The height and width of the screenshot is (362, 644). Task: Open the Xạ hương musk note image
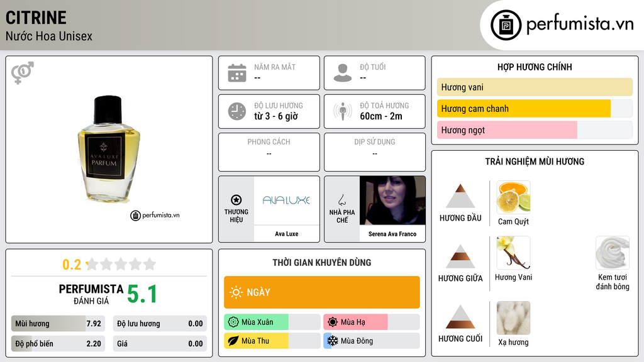tap(513, 318)
